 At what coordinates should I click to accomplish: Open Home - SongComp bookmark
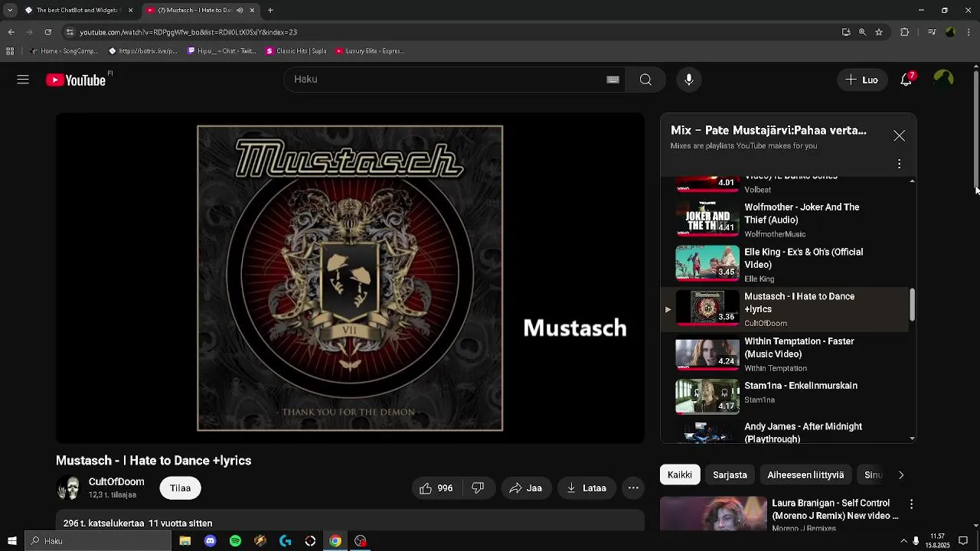[64, 51]
